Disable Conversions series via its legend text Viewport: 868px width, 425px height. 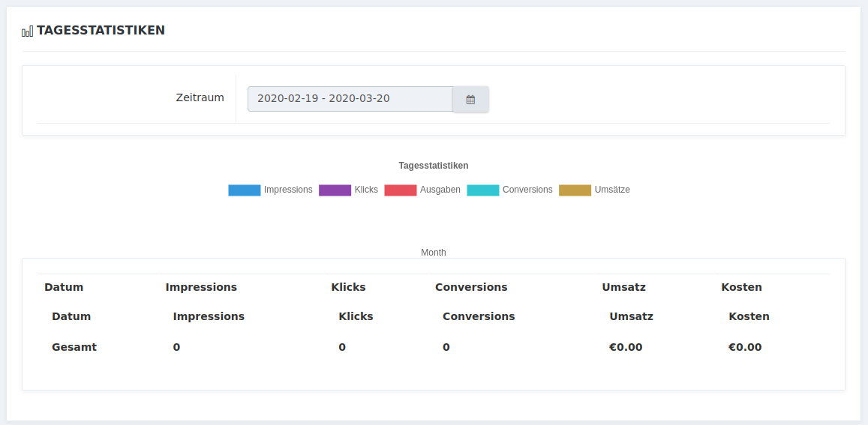[527, 190]
